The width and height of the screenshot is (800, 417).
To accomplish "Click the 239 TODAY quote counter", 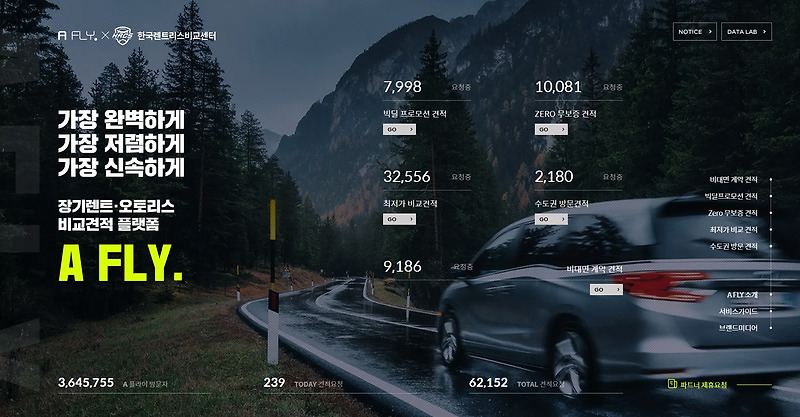I will pos(274,382).
